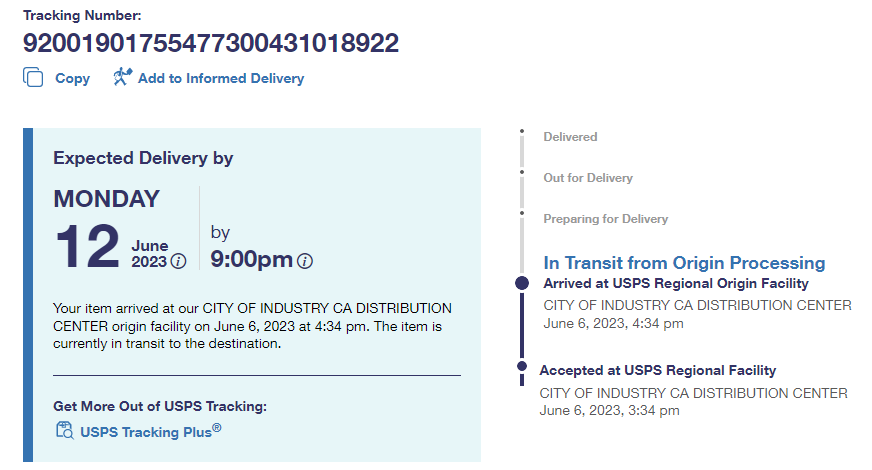Select the Preparing for Delivery timeline step

pyautogui.click(x=605, y=219)
